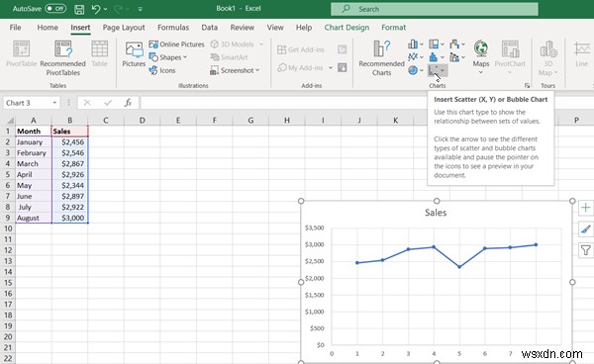Open Insert Waterfall or Stock Chart
The width and height of the screenshot is (594, 364).
(x=456, y=45)
